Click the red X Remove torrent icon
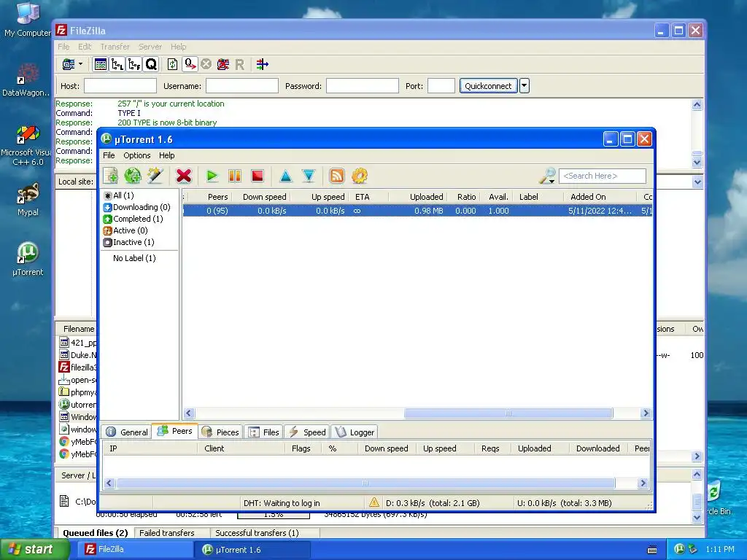The width and height of the screenshot is (747, 560). click(183, 176)
